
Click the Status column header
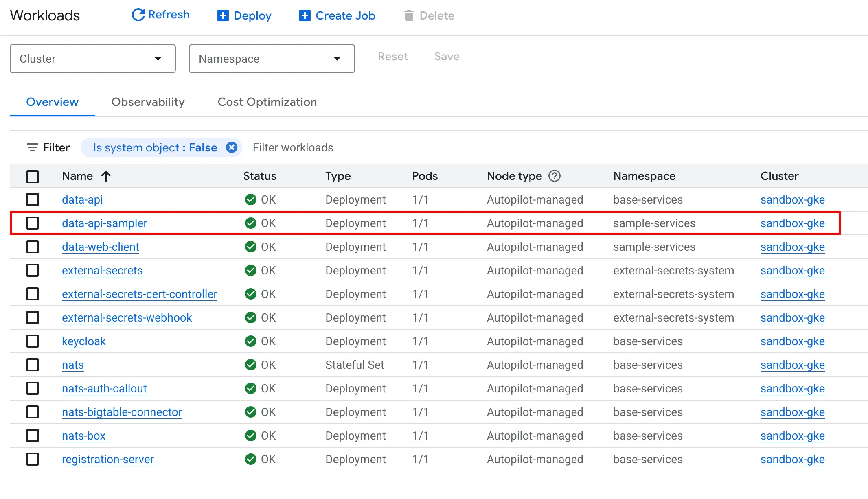(x=260, y=176)
